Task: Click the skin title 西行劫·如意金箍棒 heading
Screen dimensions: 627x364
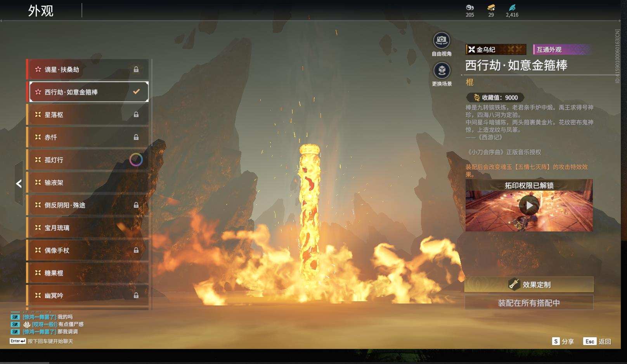Action: (x=516, y=65)
